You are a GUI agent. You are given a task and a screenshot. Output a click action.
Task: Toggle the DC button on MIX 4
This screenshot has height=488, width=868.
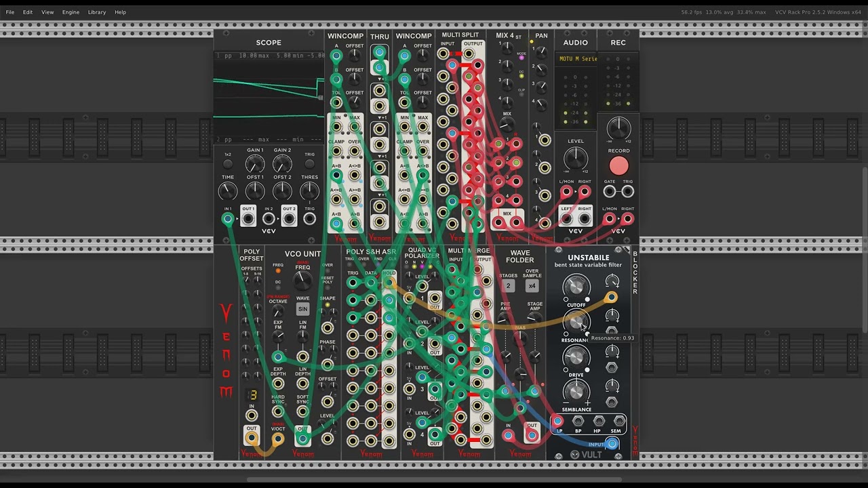[x=521, y=77]
